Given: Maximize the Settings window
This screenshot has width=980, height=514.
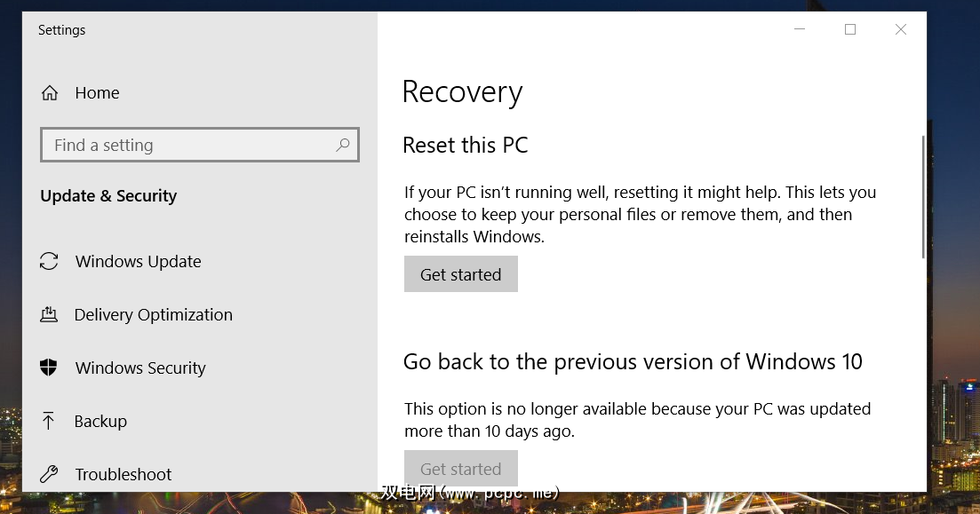Looking at the screenshot, I should pos(850,29).
